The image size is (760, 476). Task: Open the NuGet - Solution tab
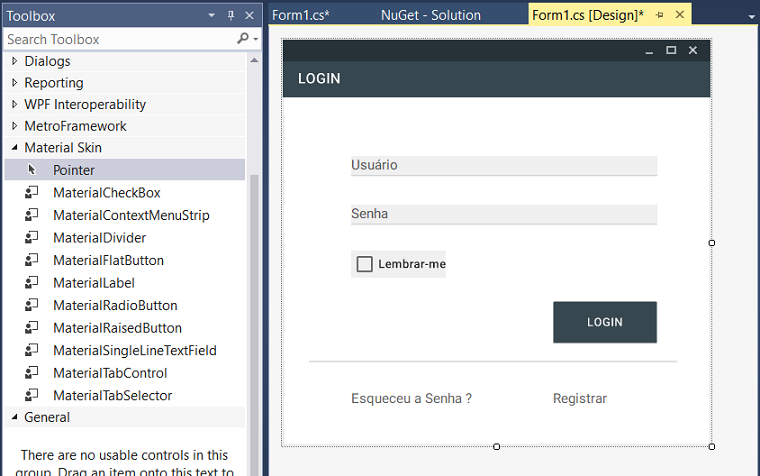tap(430, 15)
